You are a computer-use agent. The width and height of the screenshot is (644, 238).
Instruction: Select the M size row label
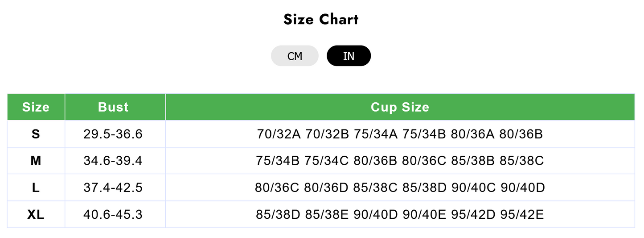tap(36, 161)
